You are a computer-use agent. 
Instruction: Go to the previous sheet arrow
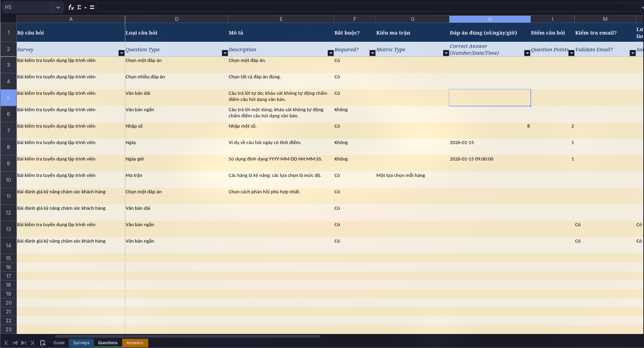15,343
